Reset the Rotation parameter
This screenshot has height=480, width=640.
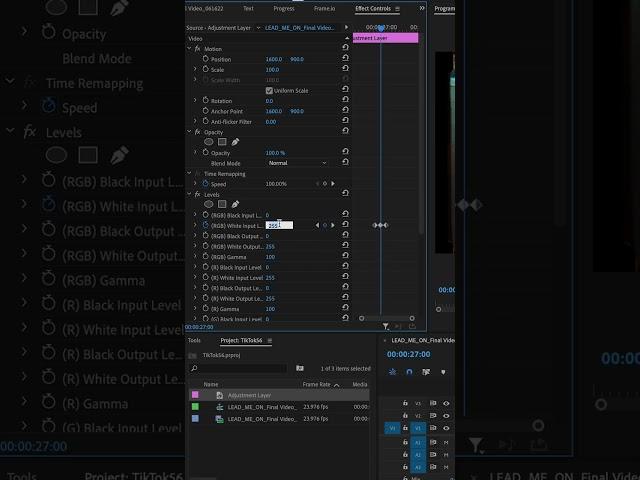pos(345,99)
